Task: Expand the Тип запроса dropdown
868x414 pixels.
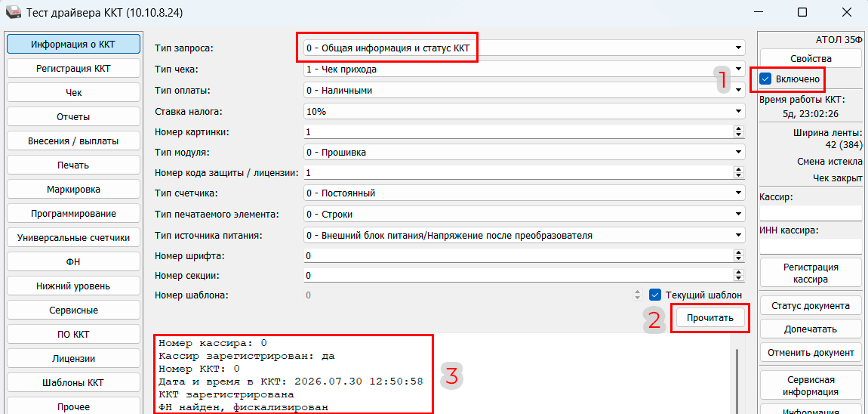Action: point(524,48)
